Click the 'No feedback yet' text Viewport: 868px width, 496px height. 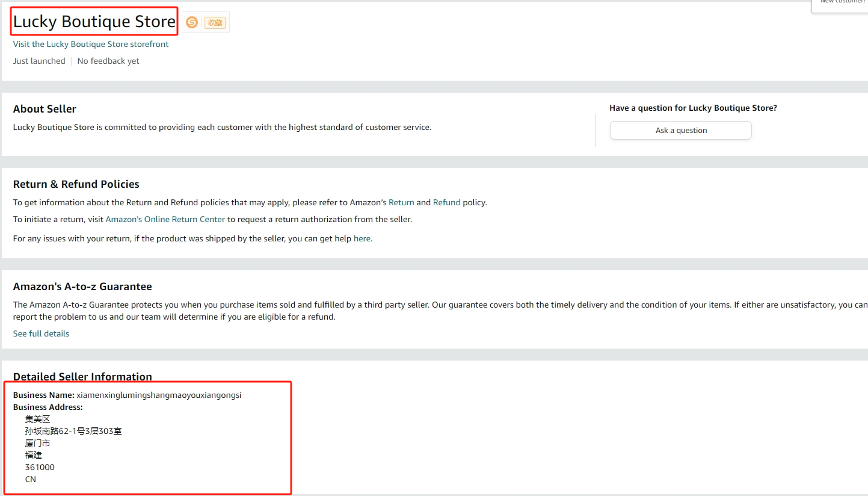pos(108,61)
